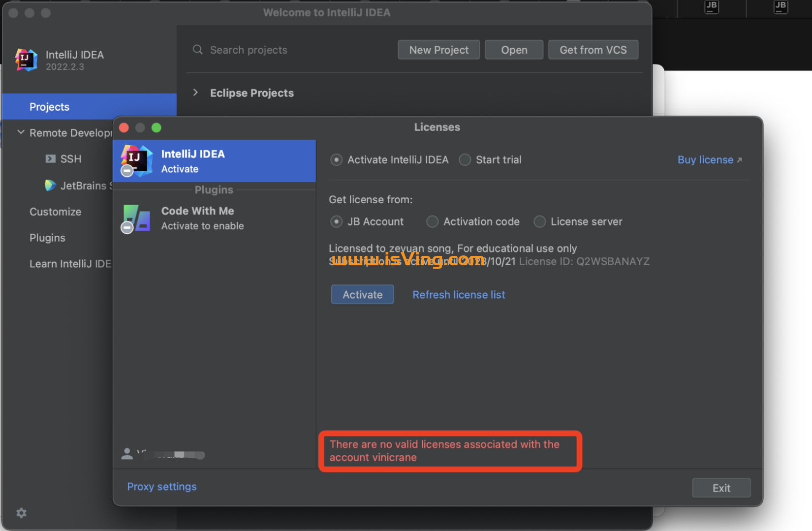The height and width of the screenshot is (531, 812).
Task: Switch to the Customize section
Action: [x=56, y=212]
